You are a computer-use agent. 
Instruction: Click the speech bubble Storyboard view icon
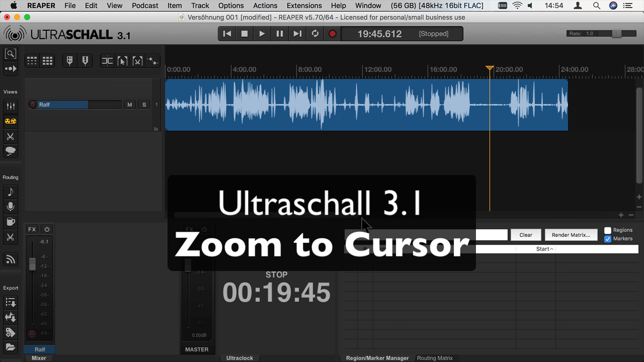click(10, 151)
